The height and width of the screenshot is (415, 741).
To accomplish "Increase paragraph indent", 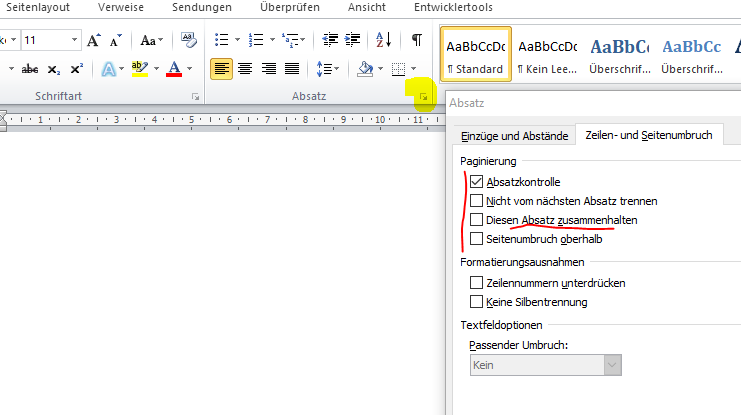I will (x=353, y=40).
